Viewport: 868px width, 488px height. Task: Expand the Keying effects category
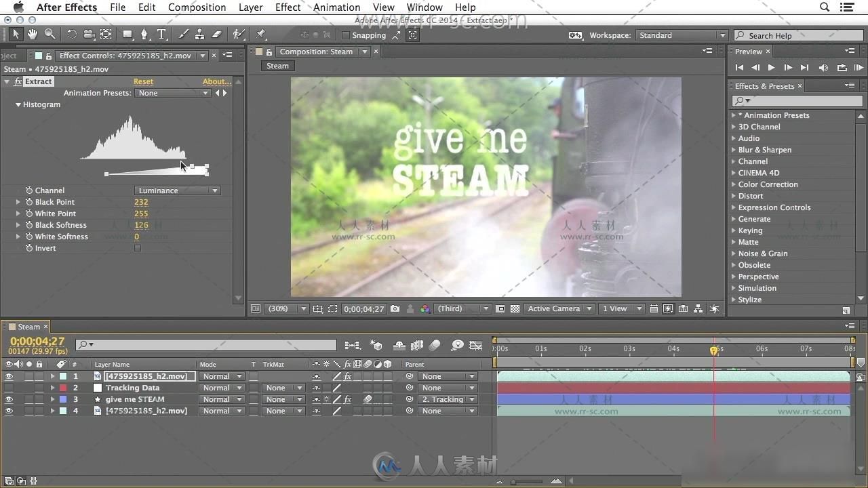click(733, 230)
